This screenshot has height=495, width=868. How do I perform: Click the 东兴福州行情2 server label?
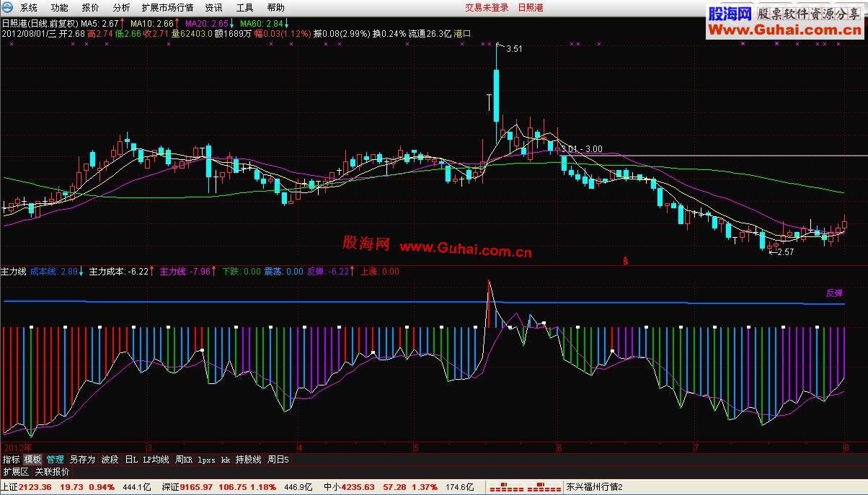594,487
